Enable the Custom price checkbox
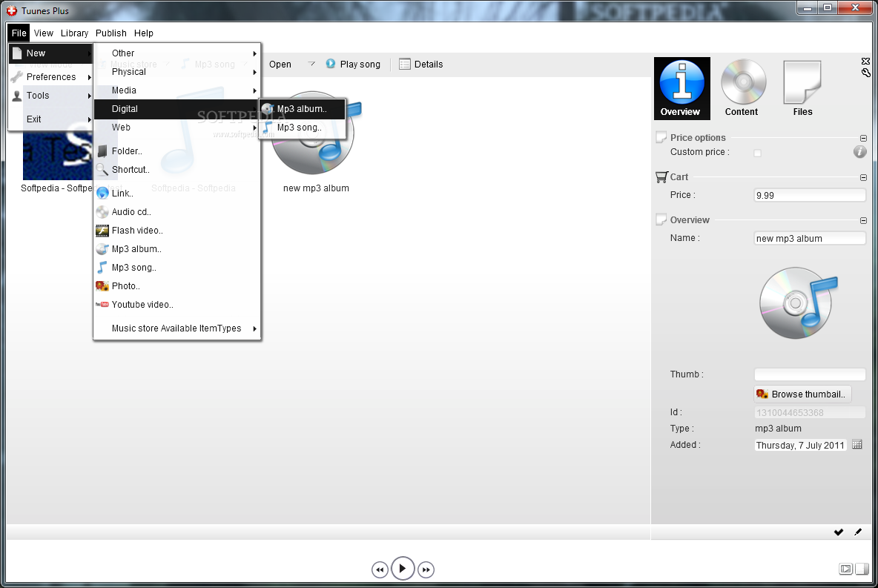The image size is (878, 588). coord(757,153)
